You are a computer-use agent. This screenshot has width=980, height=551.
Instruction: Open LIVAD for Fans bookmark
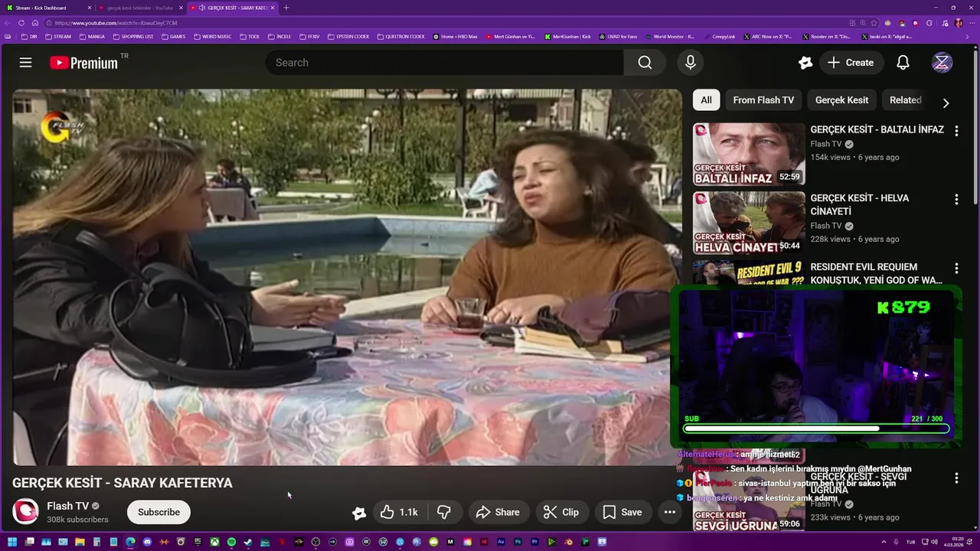click(x=618, y=36)
